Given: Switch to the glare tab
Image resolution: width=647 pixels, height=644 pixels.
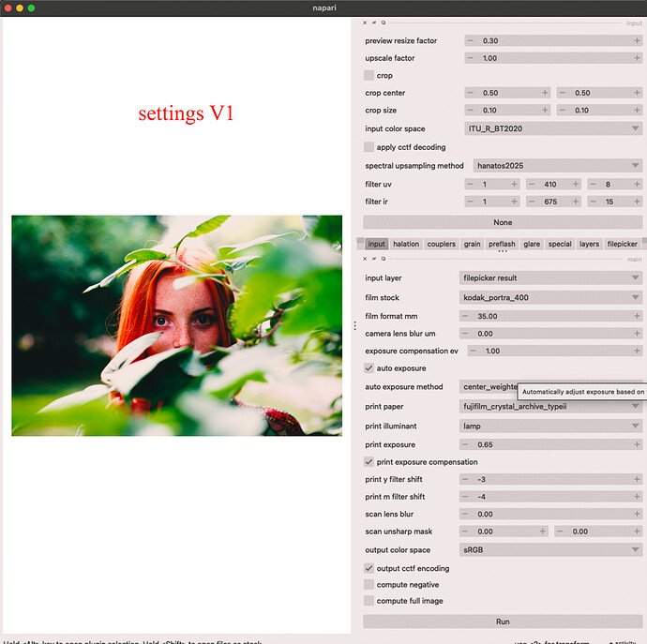Looking at the screenshot, I should (532, 244).
